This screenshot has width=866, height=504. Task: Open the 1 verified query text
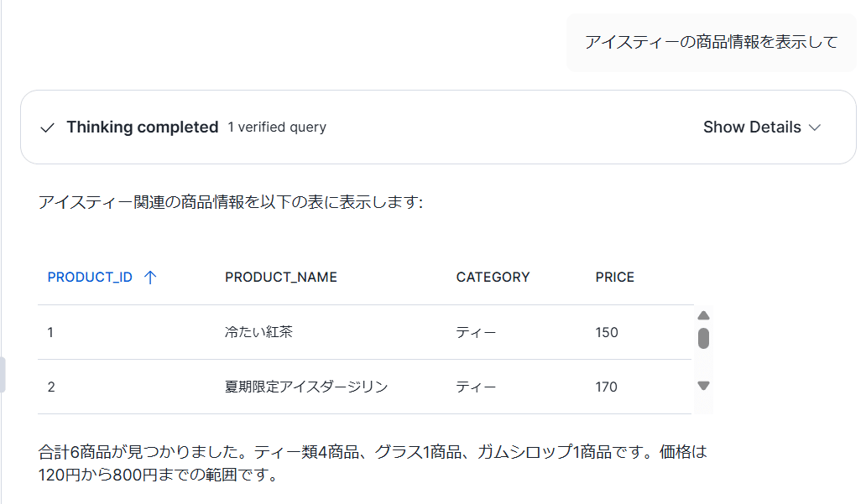pyautogui.click(x=277, y=127)
